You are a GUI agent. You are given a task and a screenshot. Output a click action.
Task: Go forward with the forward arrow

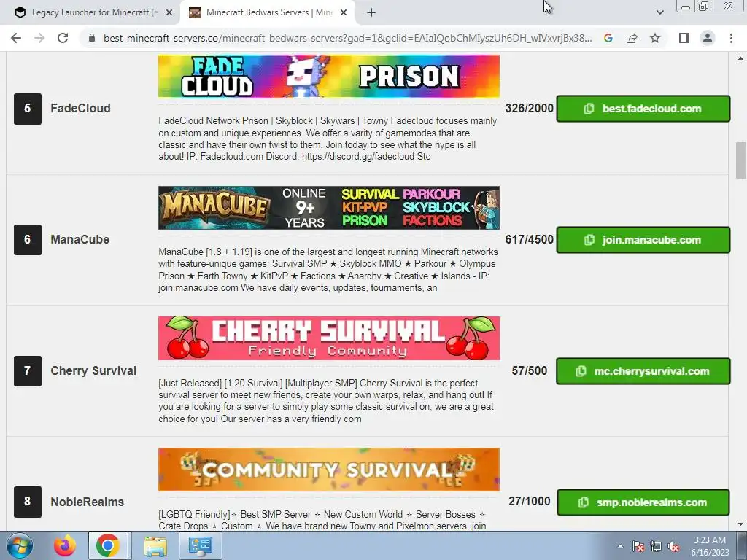point(39,38)
